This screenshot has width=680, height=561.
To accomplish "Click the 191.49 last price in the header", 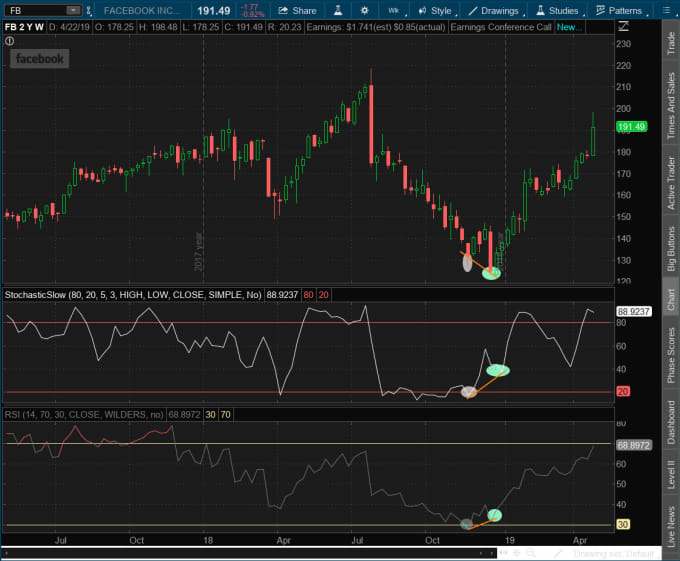I will pyautogui.click(x=213, y=11).
